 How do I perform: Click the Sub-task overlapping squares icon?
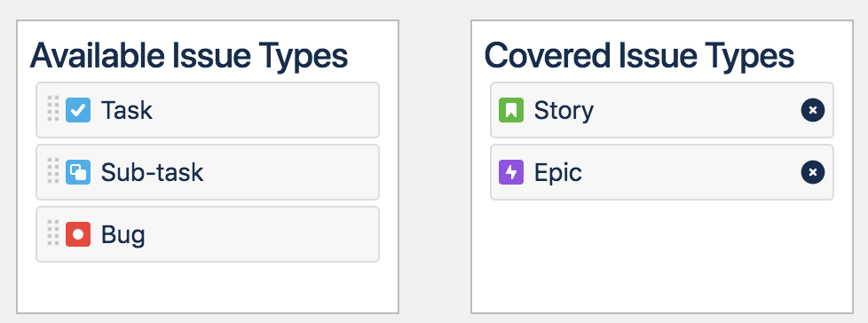tap(78, 172)
